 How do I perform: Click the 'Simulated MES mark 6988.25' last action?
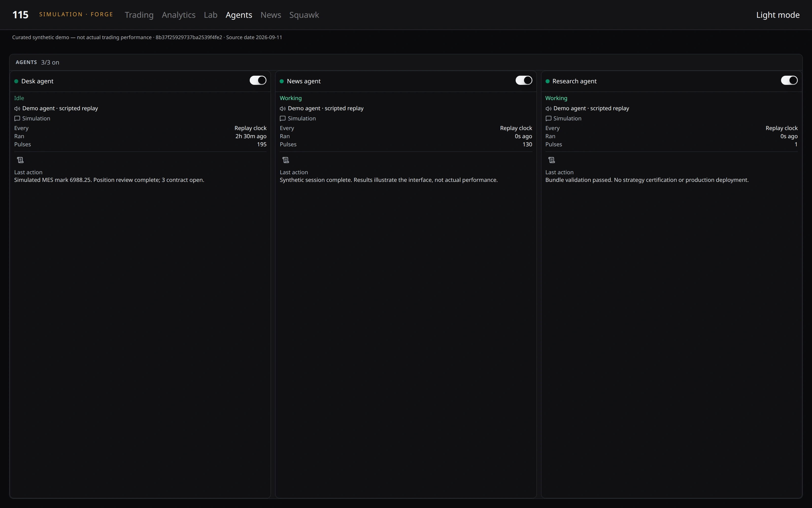pyautogui.click(x=109, y=180)
